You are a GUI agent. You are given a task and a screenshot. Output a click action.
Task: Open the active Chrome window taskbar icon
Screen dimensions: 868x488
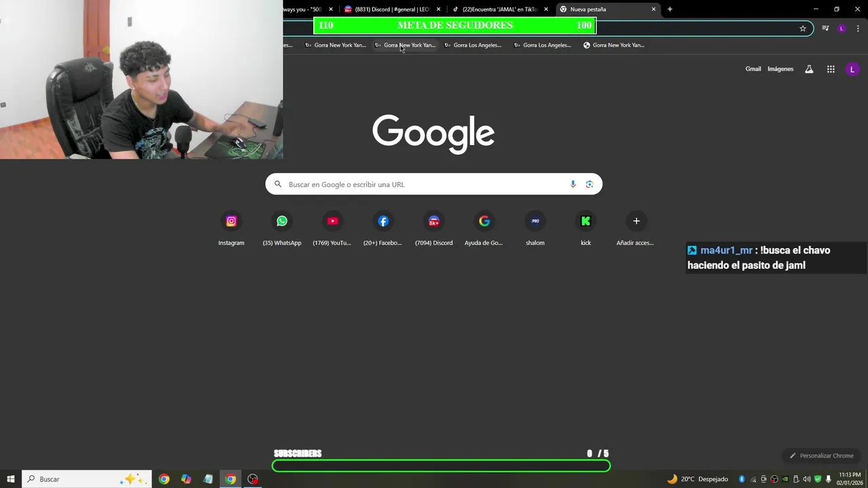click(x=231, y=479)
